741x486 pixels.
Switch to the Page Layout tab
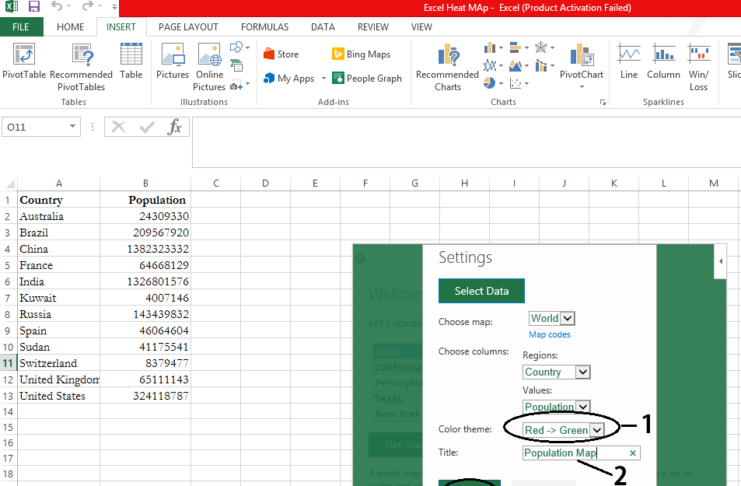point(189,27)
